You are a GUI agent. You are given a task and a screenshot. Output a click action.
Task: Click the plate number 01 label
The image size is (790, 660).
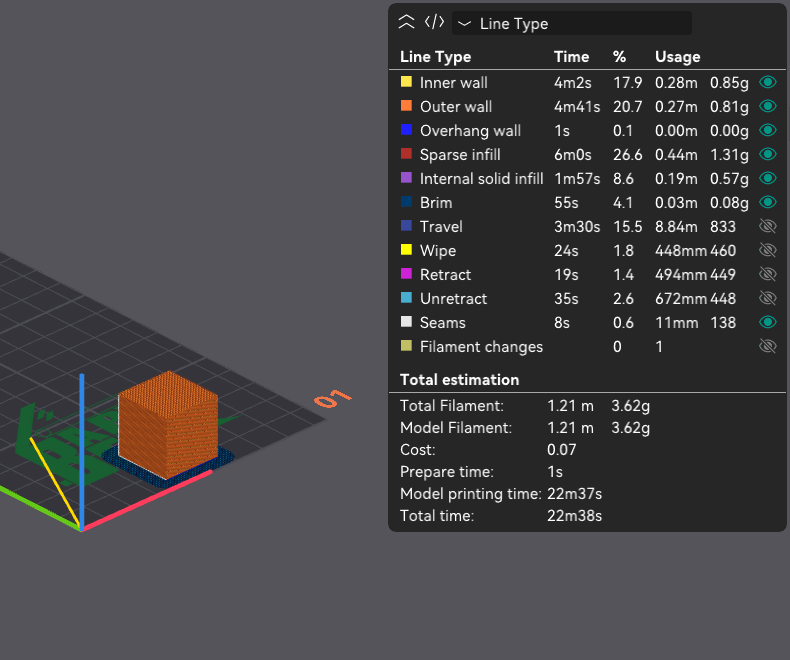332,398
